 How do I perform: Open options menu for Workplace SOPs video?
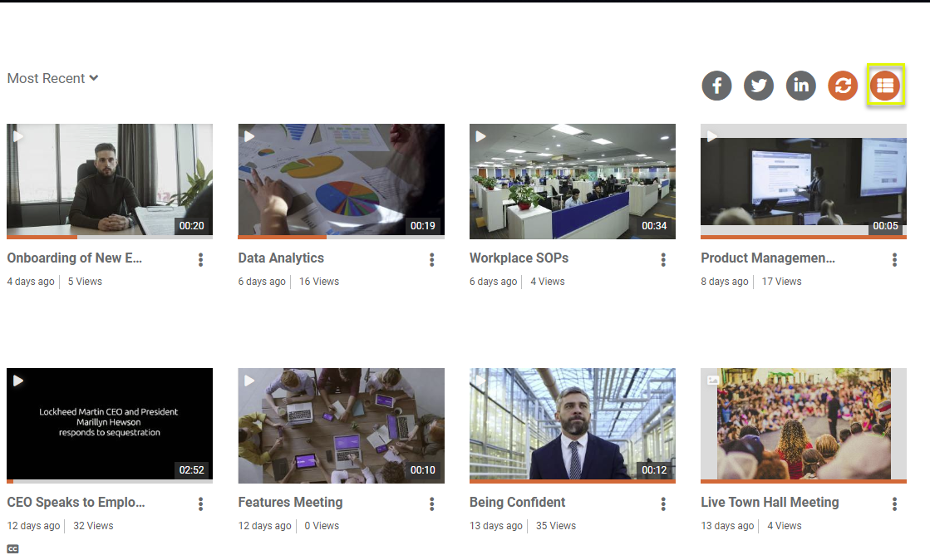pos(663,260)
